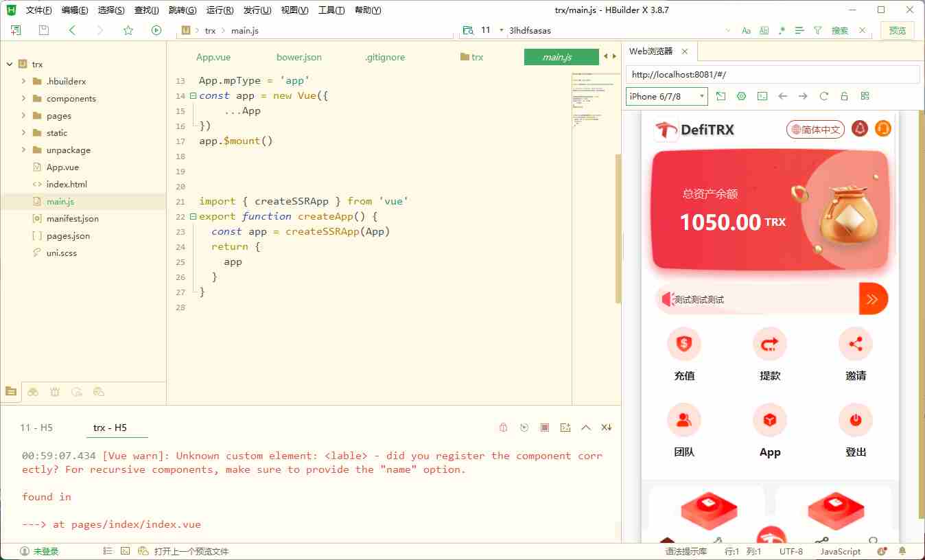Viewport: 925px width, 560px height.
Task: Switch to the App.vue editor tab
Action: coord(213,58)
